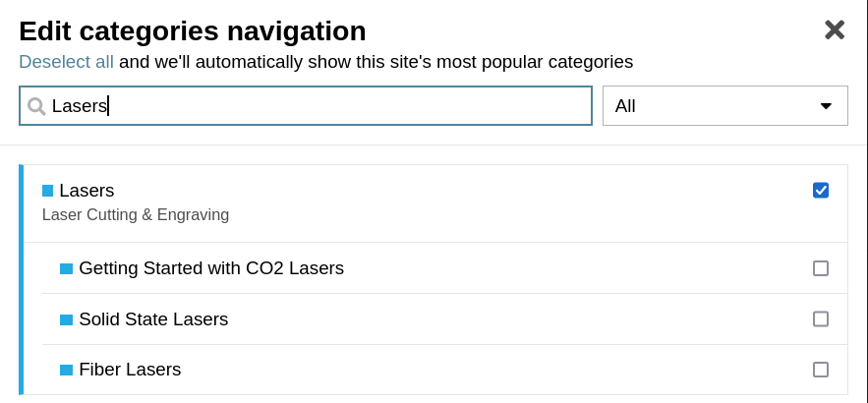Viewport: 868px width, 403px height.
Task: Click the Laser Cutting & Engraving description
Action: tap(136, 214)
